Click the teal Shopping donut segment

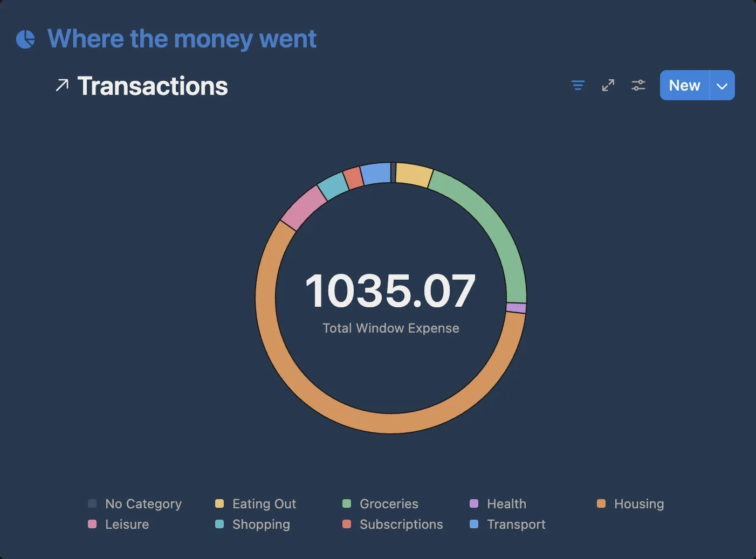tap(333, 186)
